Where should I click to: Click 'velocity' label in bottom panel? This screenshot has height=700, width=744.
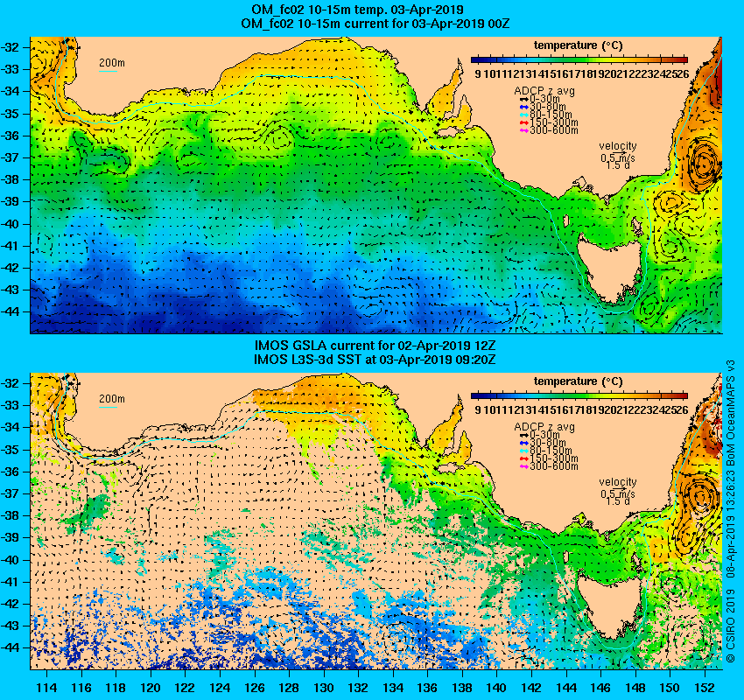[x=618, y=482]
